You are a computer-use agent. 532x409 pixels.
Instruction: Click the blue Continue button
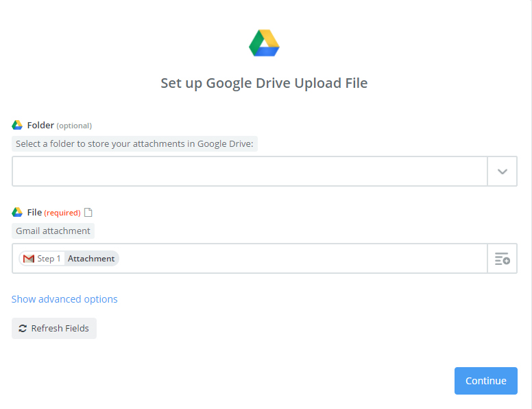click(x=486, y=381)
